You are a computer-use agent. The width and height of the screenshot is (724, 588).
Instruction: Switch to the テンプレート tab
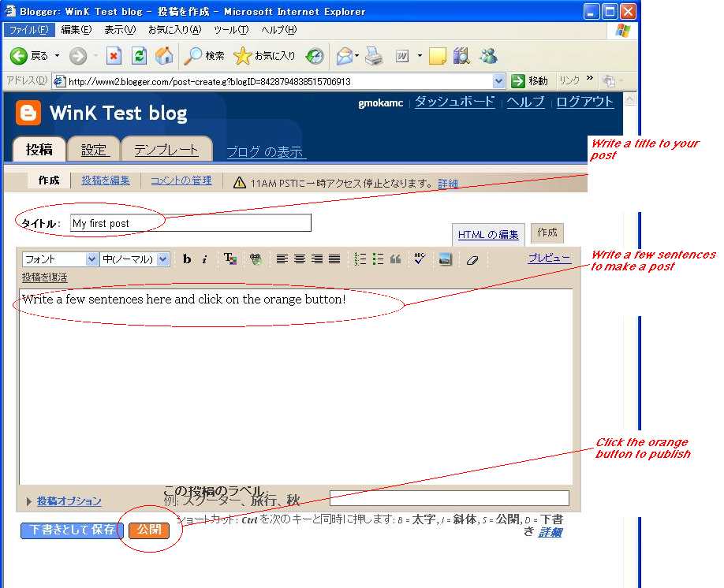tap(166, 150)
